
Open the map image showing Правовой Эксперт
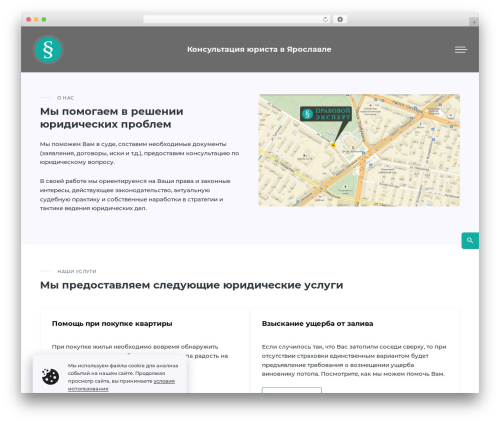(359, 150)
